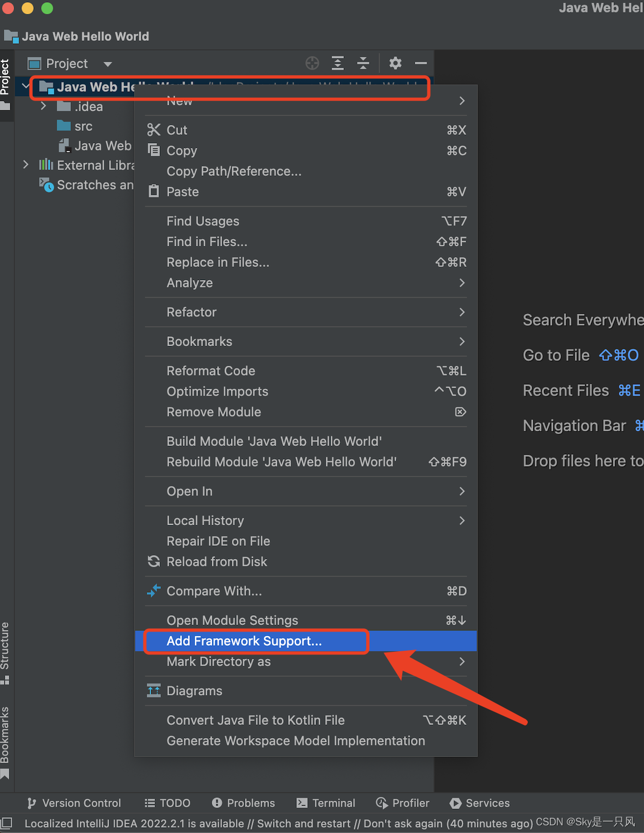Open the Version Control tool window button
The image size is (644, 833).
(x=74, y=803)
